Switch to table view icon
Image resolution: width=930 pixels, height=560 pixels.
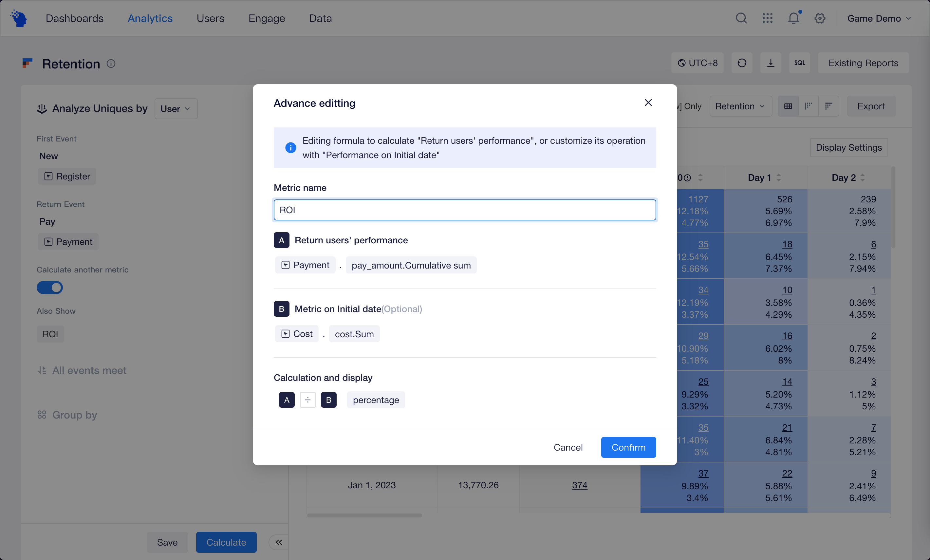[x=788, y=106]
